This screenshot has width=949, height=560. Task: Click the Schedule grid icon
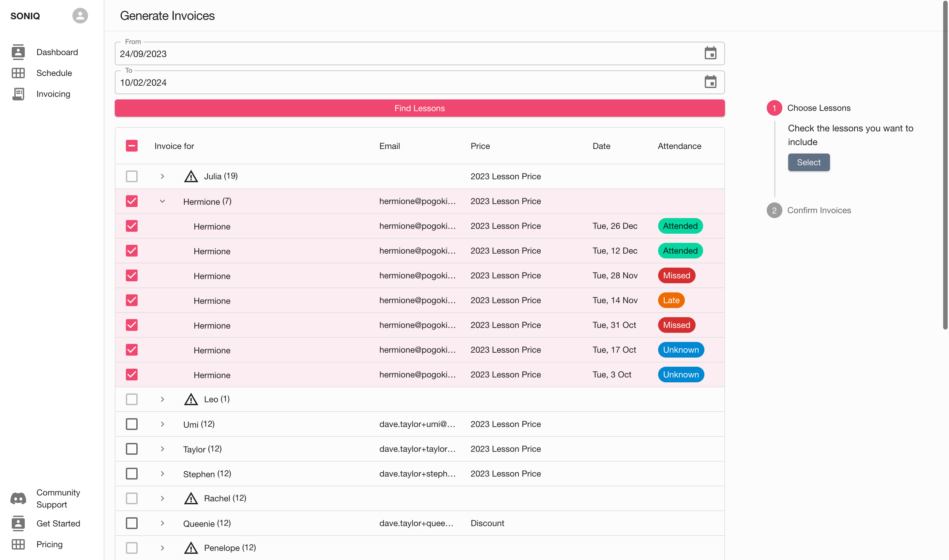[x=18, y=73]
